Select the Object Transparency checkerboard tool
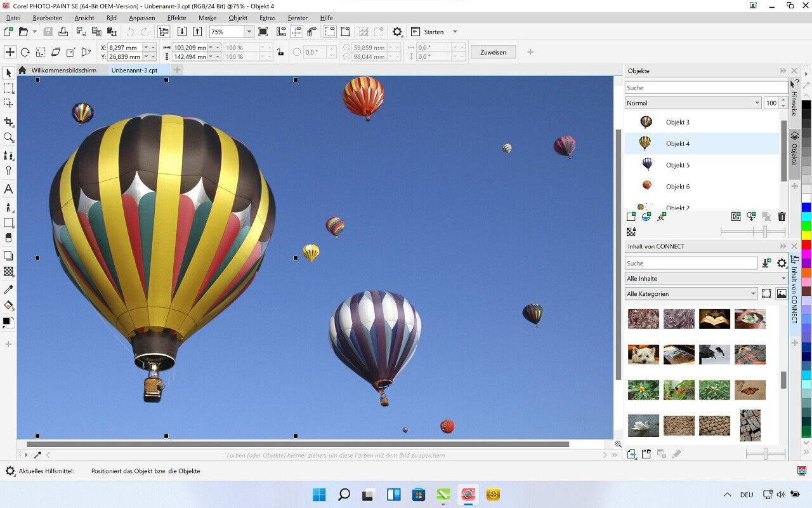Image resolution: width=812 pixels, height=508 pixels. (x=9, y=271)
